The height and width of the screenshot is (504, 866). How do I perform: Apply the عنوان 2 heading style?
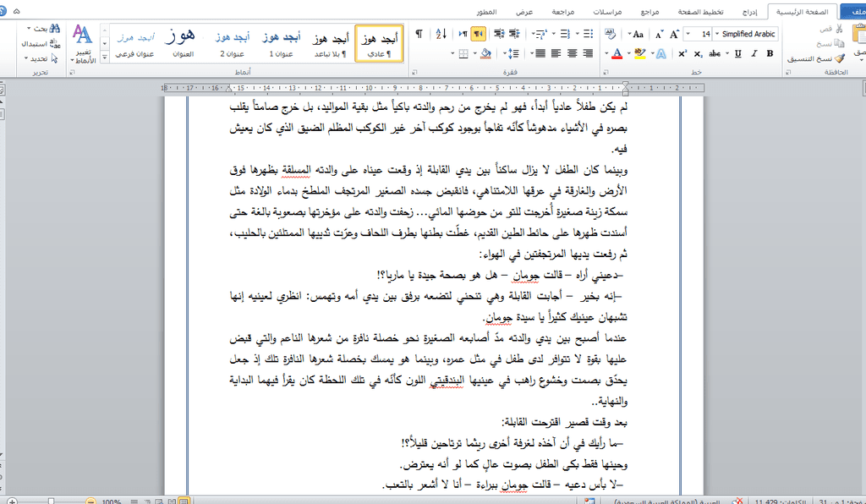pyautogui.click(x=232, y=44)
